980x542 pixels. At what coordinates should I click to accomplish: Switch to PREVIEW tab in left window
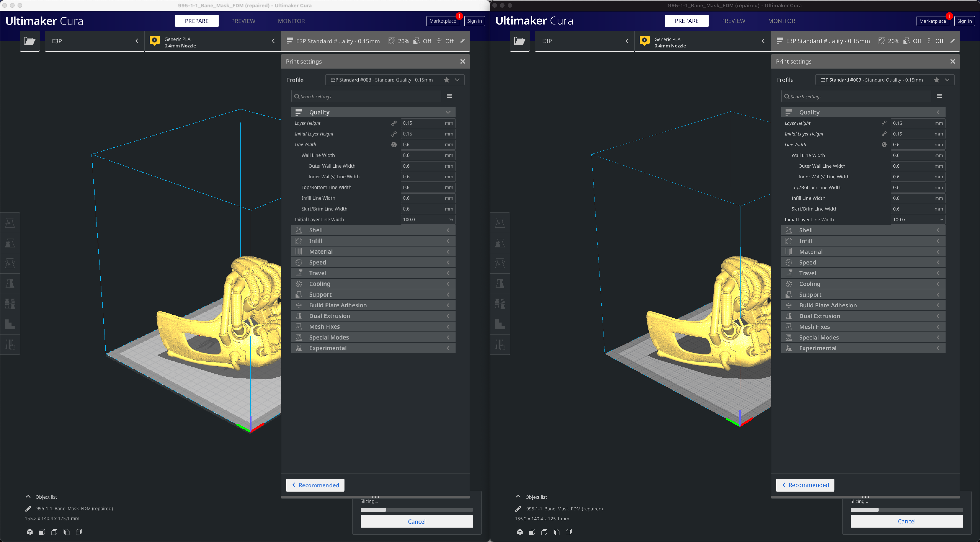click(x=243, y=21)
